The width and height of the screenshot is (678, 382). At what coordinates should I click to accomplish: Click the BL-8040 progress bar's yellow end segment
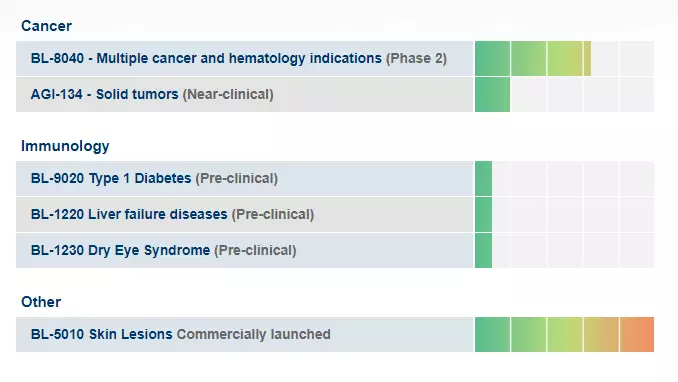pyautogui.click(x=587, y=58)
